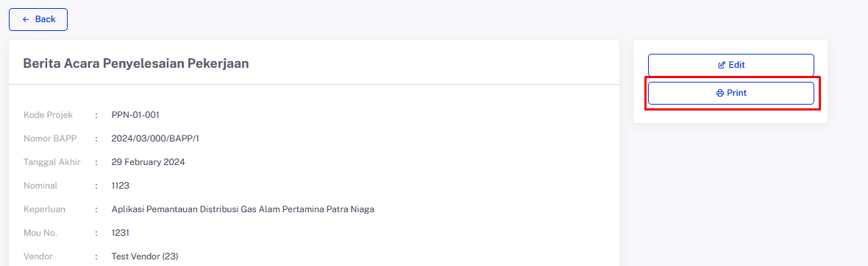Select the Berita Acara Penyelesaian Pekerjaan heading
Viewport: 868px width, 266px height.
(x=136, y=63)
